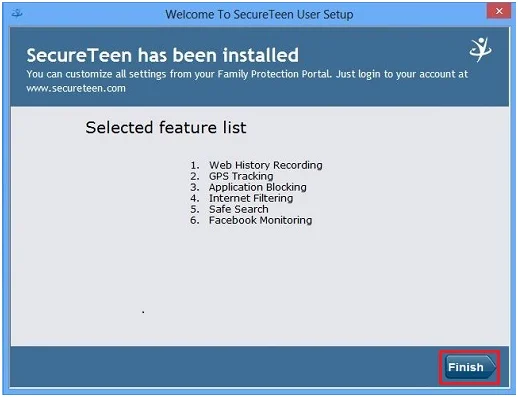The height and width of the screenshot is (397, 518).
Task: Click the Finish button
Action: [x=470, y=367]
